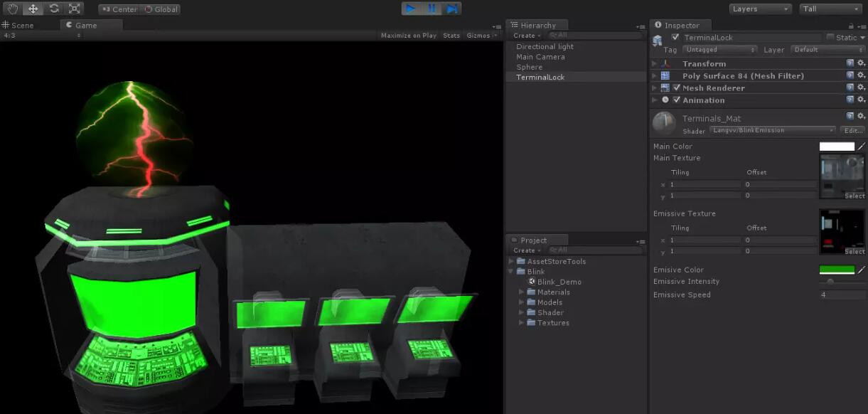This screenshot has height=414, width=868.
Task: Toggle the Animation component checkbox
Action: [x=676, y=100]
